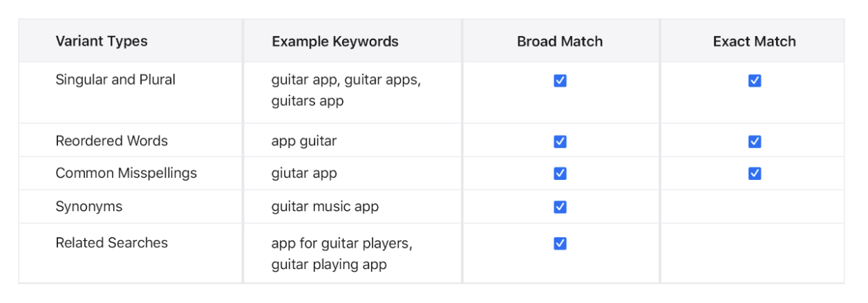
Task: Click the 'giutar app' example keyword
Action: tap(304, 174)
